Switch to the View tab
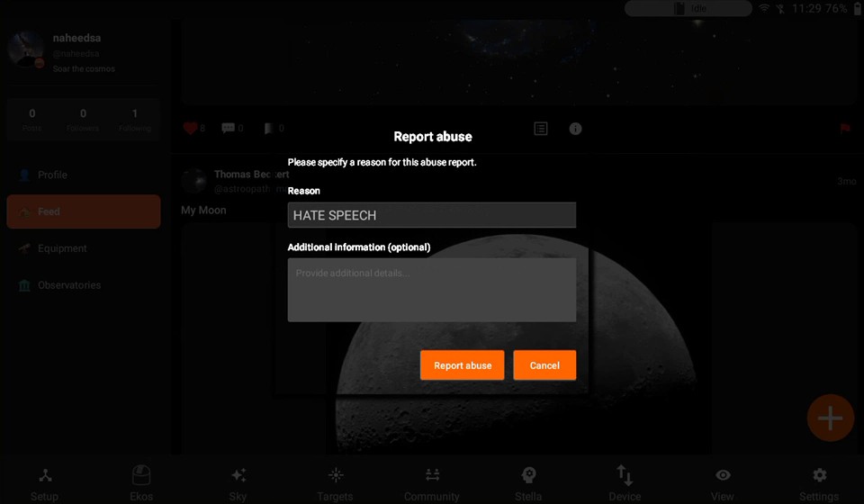Screen dimensions: 864x504 (723, 483)
